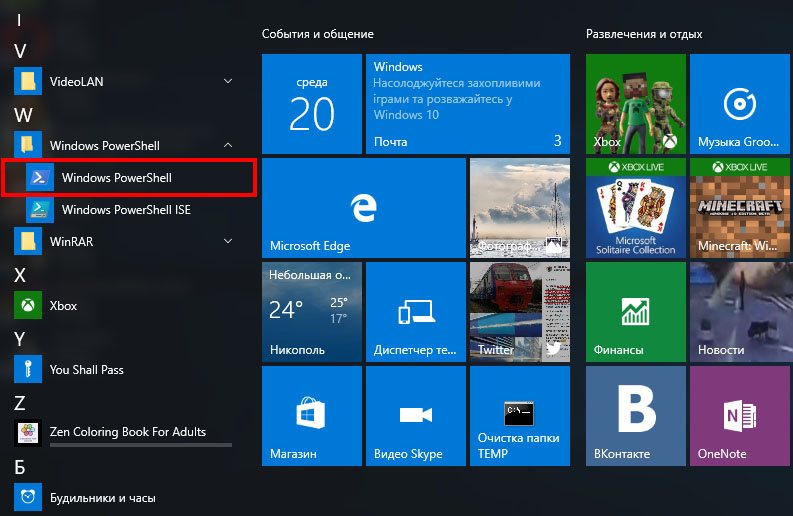Jump to letter W section header
The width and height of the screenshot is (793, 516).
(23, 115)
